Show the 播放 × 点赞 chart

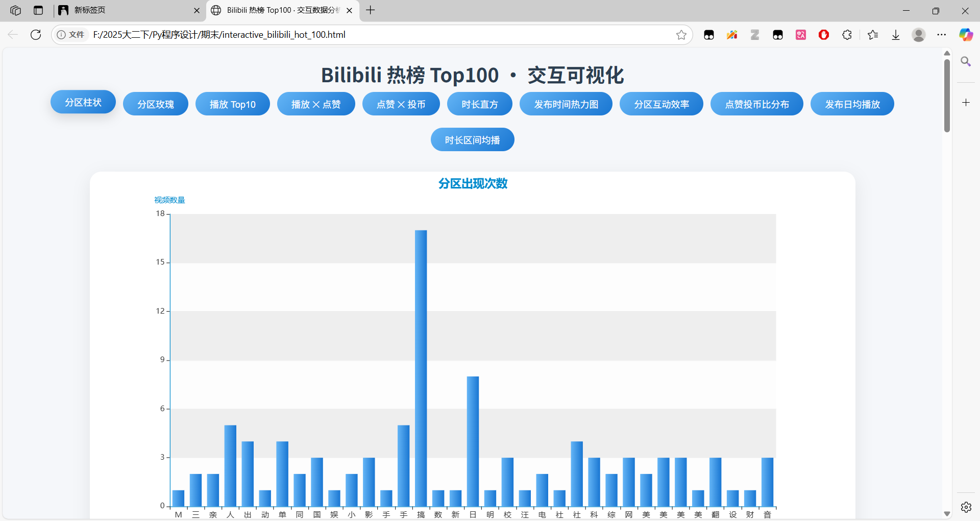coord(316,104)
